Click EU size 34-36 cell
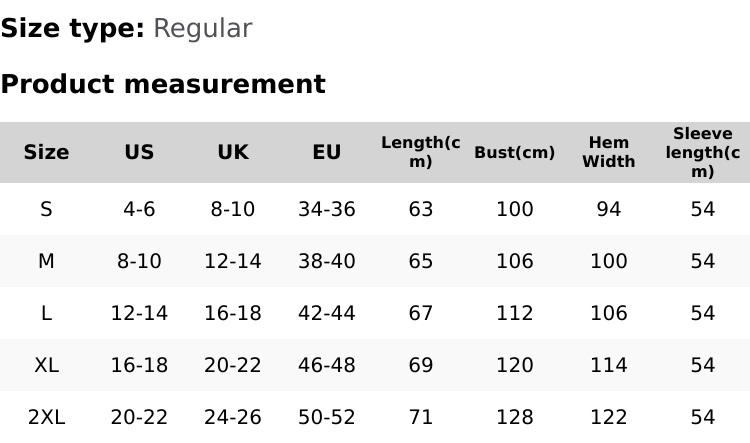The image size is (750, 443). click(x=327, y=209)
